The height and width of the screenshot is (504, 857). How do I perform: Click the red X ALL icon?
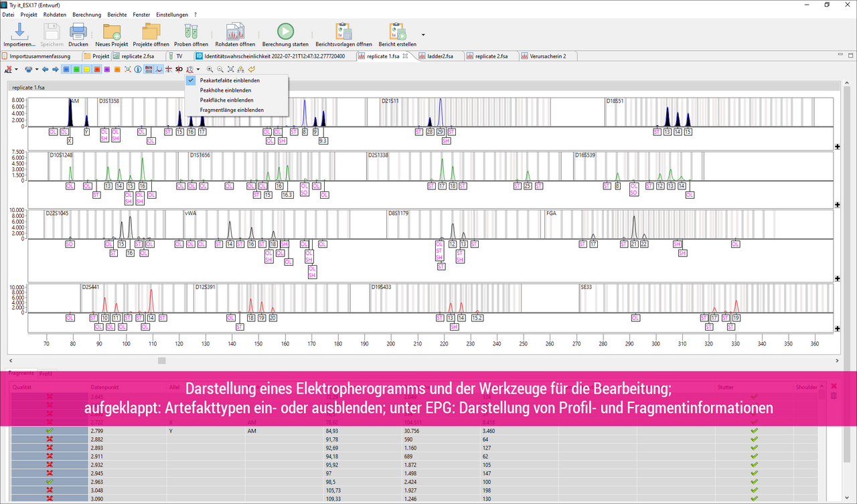9,69
